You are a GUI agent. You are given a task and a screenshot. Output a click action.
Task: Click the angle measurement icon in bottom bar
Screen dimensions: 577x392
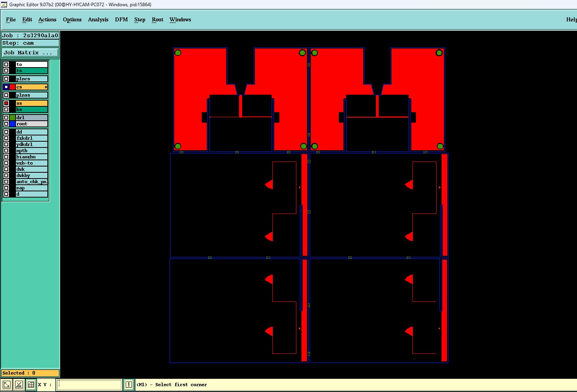(19, 385)
